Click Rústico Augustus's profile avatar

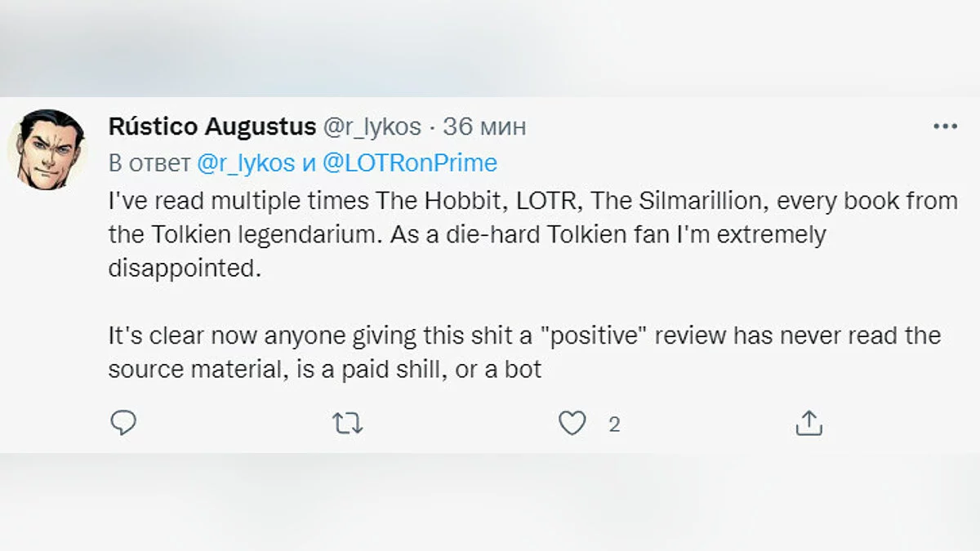[x=47, y=150]
